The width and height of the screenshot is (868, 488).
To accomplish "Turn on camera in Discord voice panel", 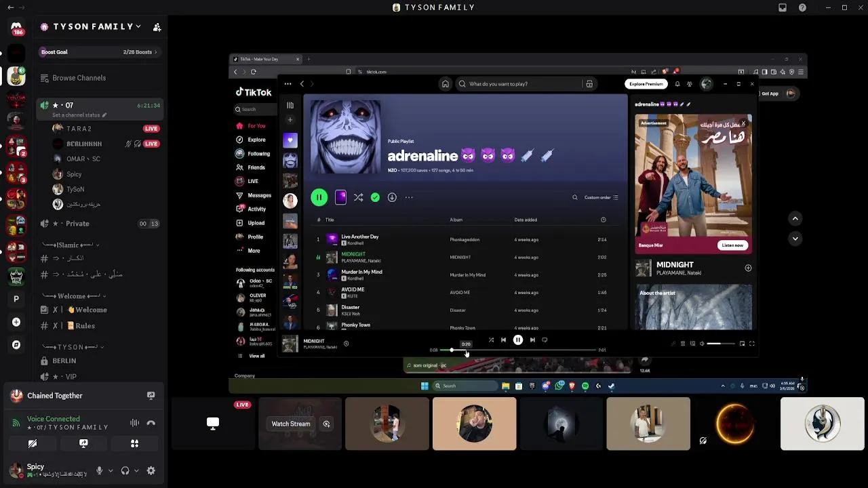I will tap(32, 443).
